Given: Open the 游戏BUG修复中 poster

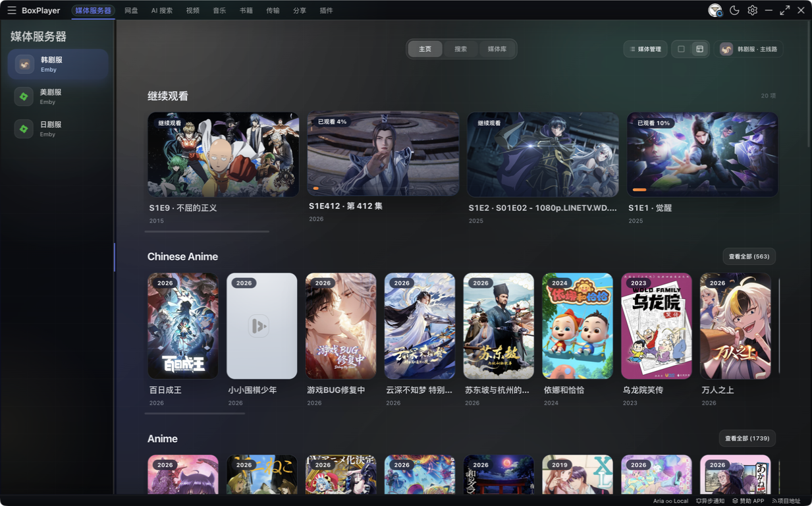Looking at the screenshot, I should (x=341, y=326).
